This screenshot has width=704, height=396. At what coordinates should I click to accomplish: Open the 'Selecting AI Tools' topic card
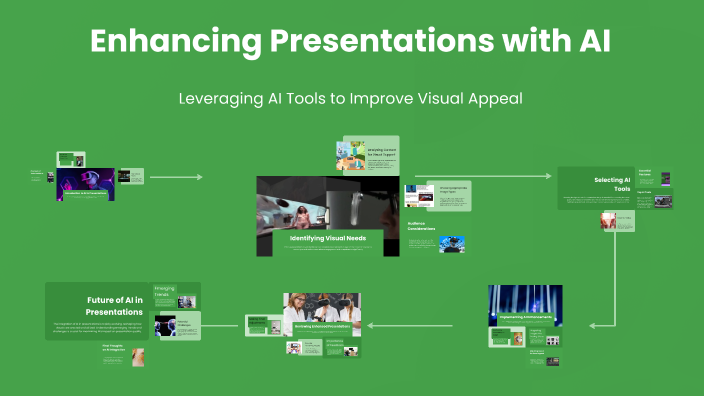pos(596,188)
